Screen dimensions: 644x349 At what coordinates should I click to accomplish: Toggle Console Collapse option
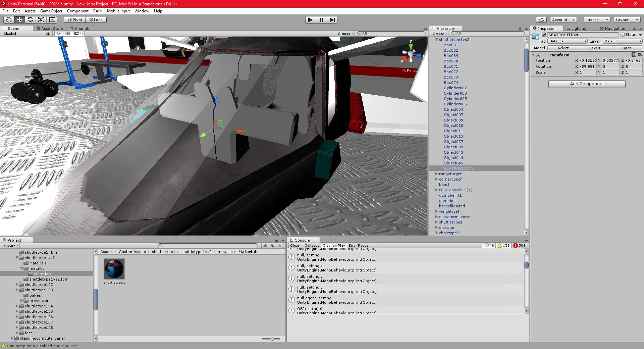tap(312, 246)
